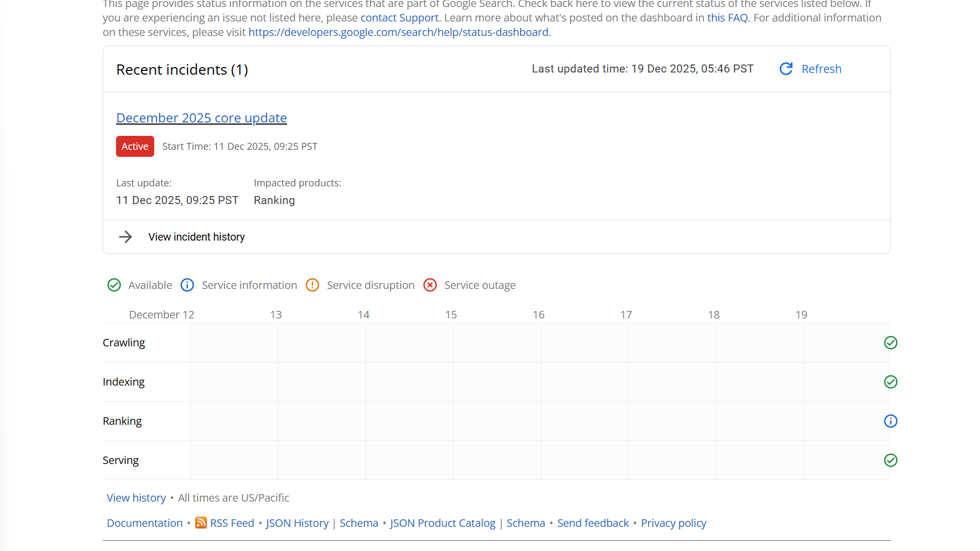
Task: Click the Indexing available status checkmark icon
Action: (x=890, y=382)
